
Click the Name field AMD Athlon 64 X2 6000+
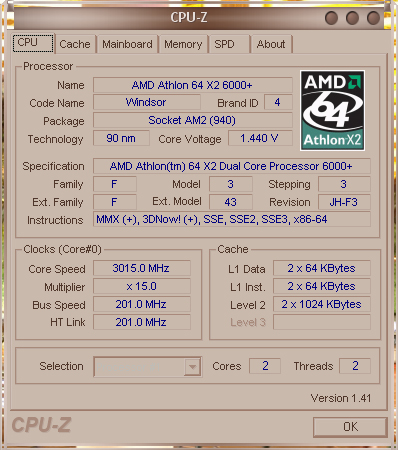pos(193,85)
